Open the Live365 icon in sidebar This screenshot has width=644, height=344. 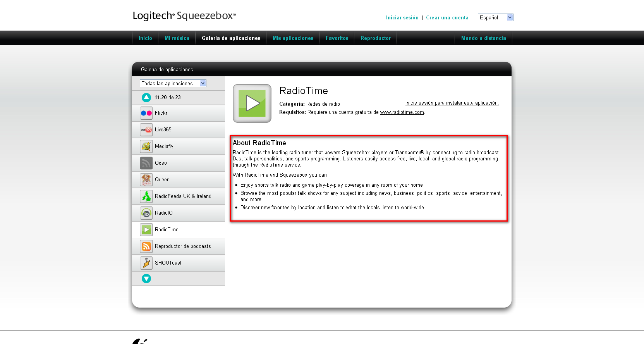146,130
